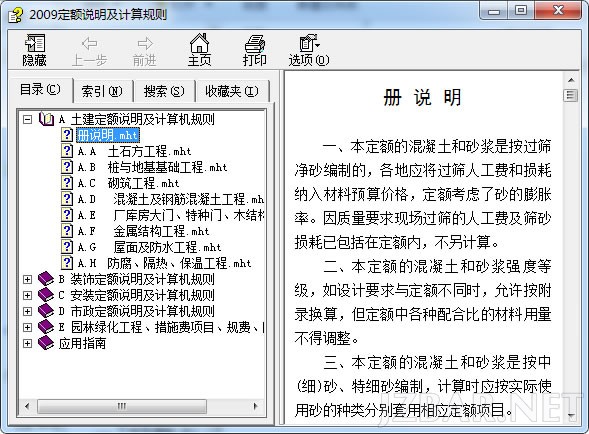Image resolution: width=589 pixels, height=434 pixels.
Task: Click the purple book icon for B 装饰定额说明
Action: [x=46, y=279]
